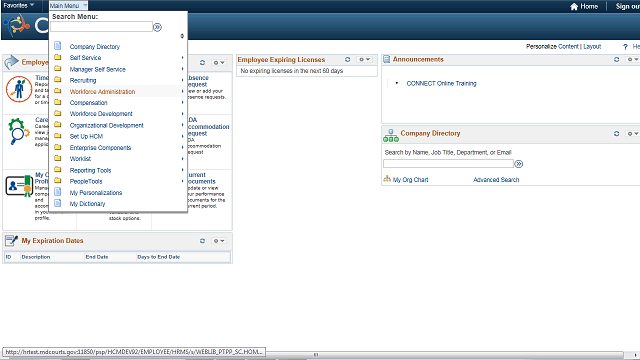Viewport: 640px width, 360px height.
Task: Open Company Directory pagelet settings dropdown
Action: [x=633, y=133]
